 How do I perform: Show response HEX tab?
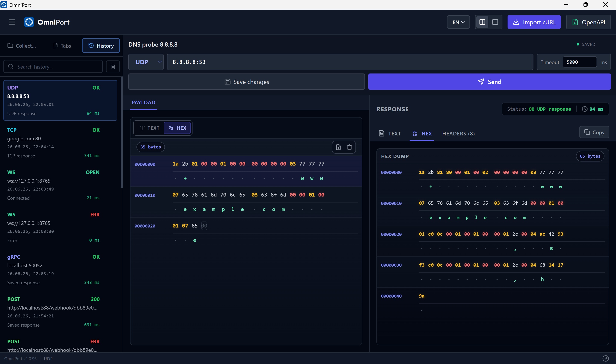(422, 134)
